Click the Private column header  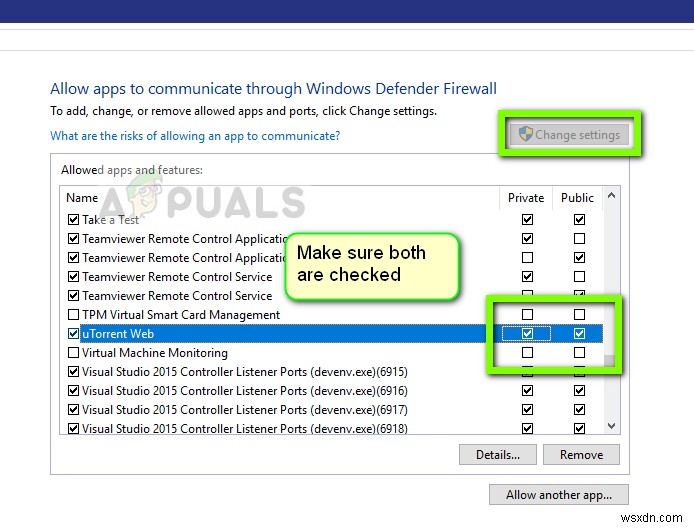click(x=526, y=197)
